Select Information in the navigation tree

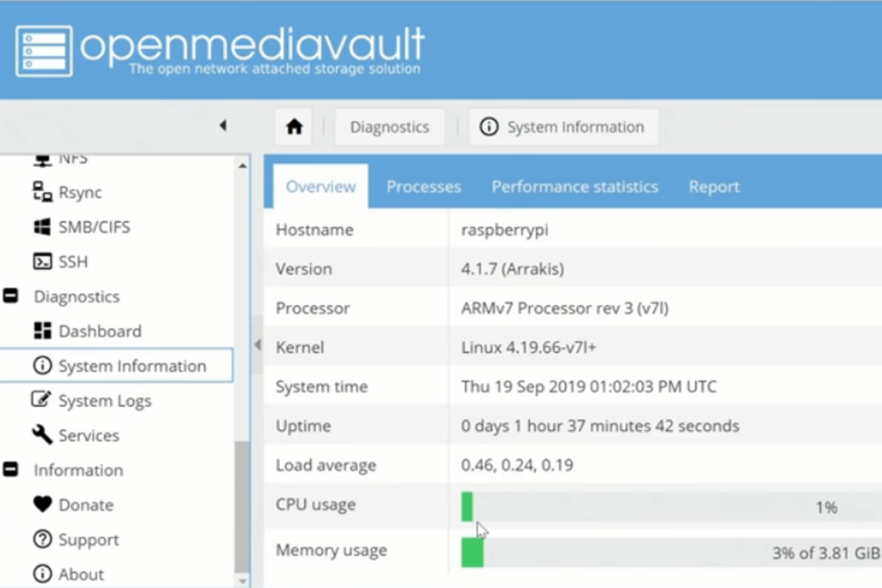[x=78, y=470]
